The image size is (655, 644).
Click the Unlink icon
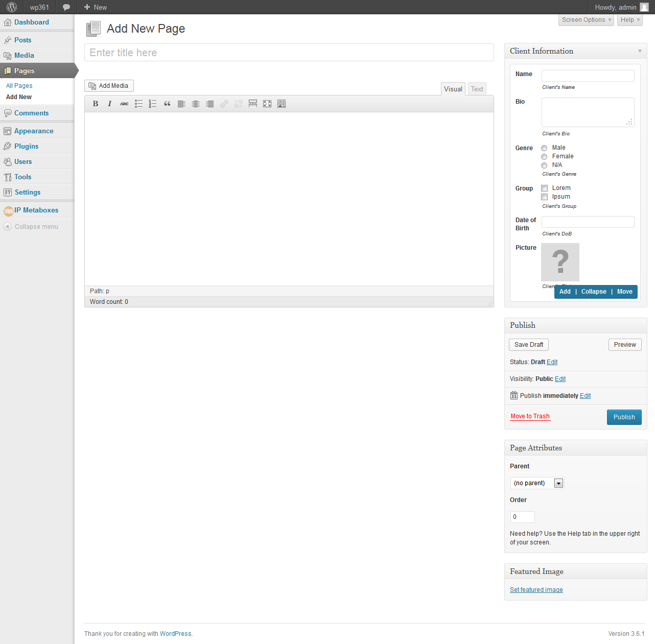(x=239, y=104)
